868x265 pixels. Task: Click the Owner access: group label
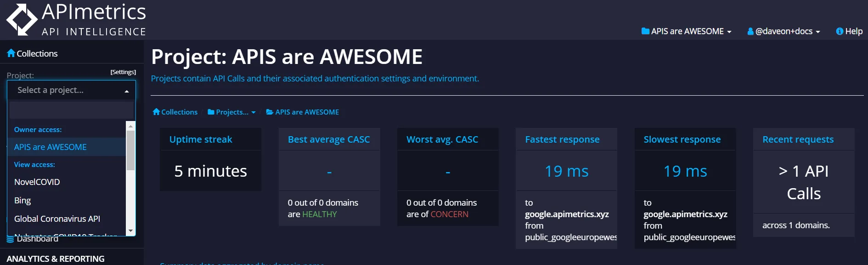[x=38, y=130]
